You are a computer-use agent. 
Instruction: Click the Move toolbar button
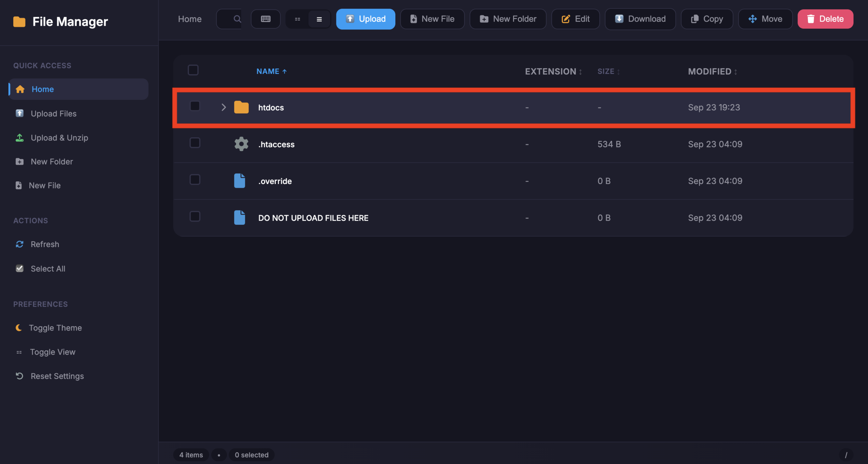[x=765, y=19]
